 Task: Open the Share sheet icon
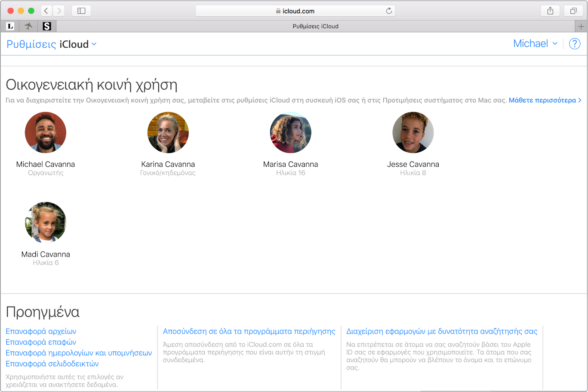[550, 11]
